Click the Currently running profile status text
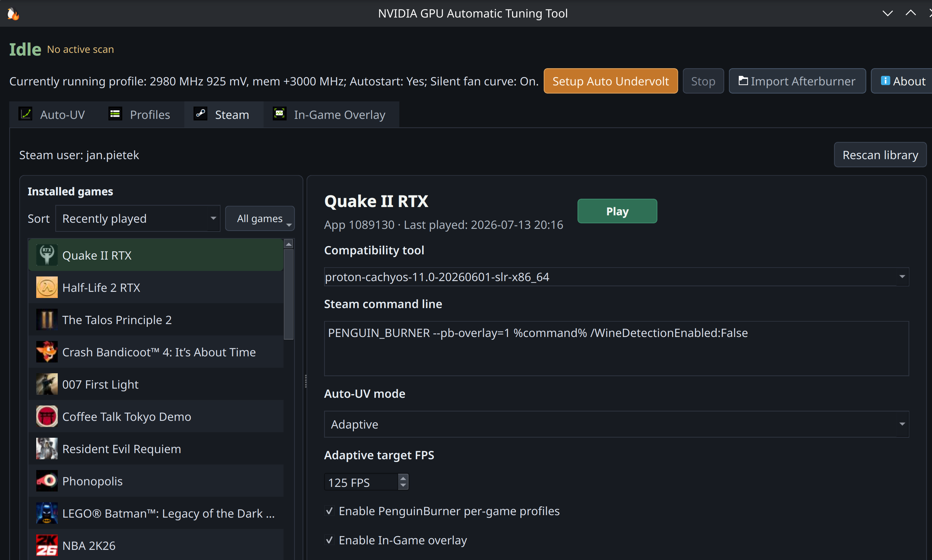Screen dimensions: 932x560 click(x=274, y=81)
